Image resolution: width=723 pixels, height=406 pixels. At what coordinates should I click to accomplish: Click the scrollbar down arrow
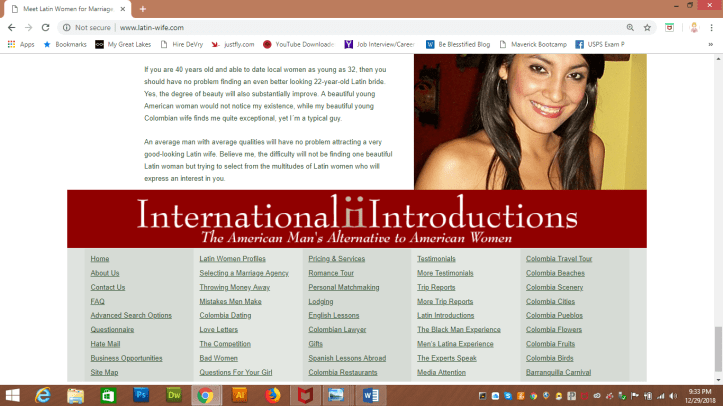(x=718, y=380)
